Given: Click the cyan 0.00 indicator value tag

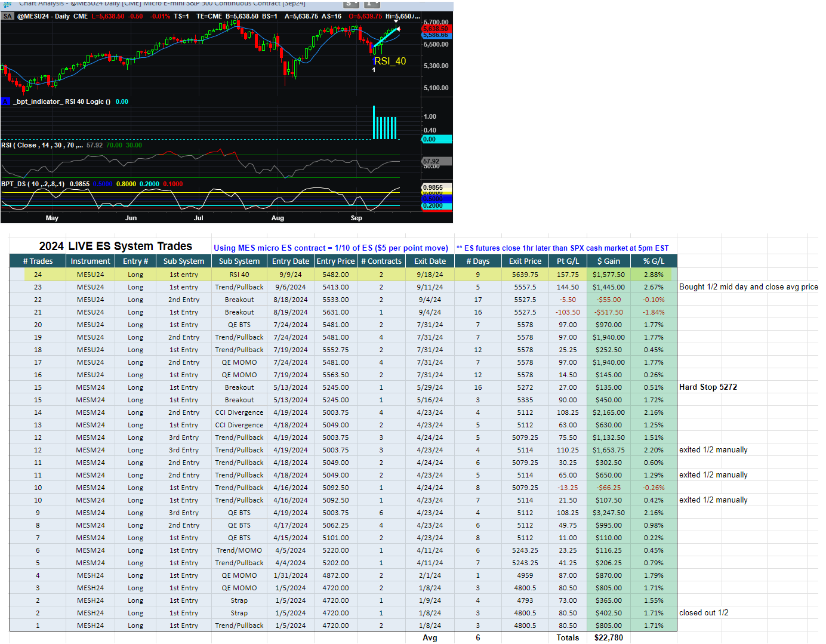Looking at the screenshot, I should (x=436, y=139).
